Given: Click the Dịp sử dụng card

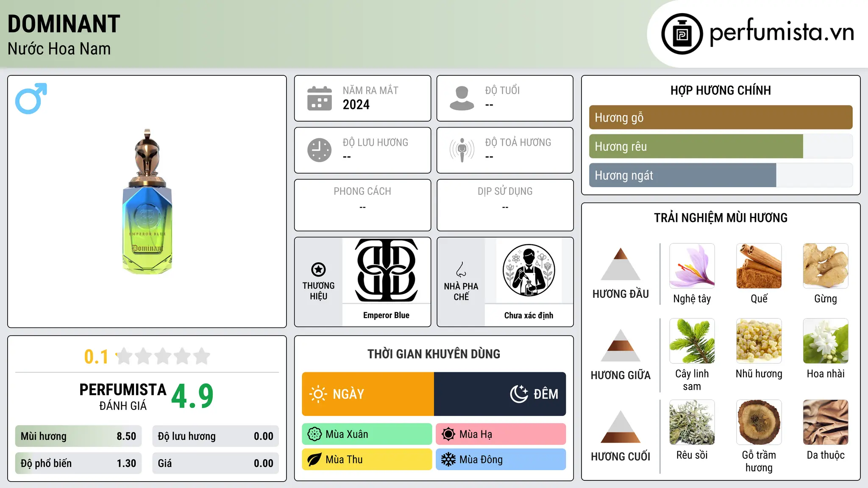Looking at the screenshot, I should tap(505, 205).
